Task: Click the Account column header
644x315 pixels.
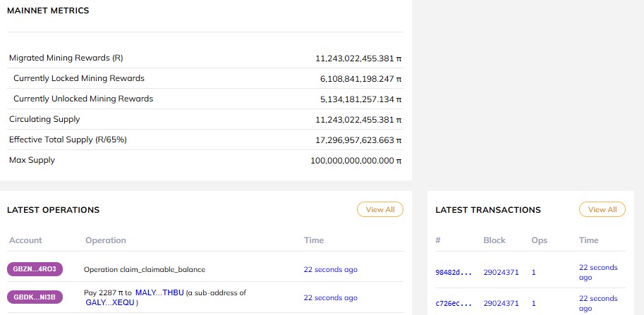Action: 25,240
